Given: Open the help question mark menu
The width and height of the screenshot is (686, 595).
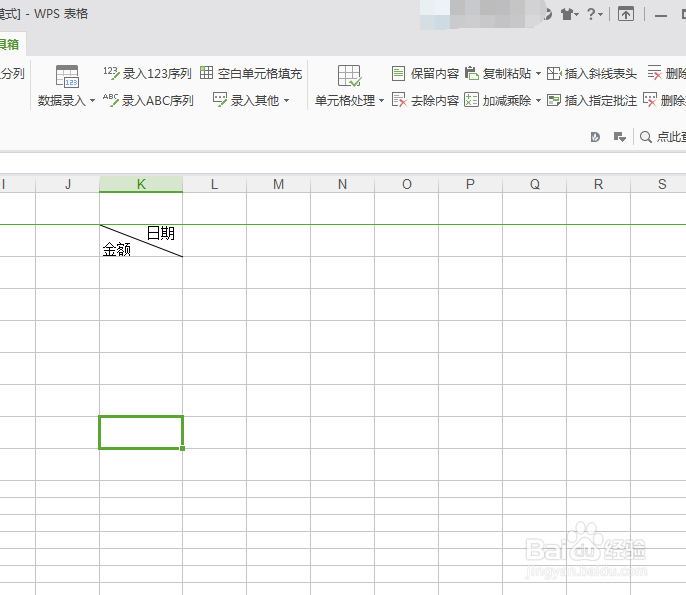Looking at the screenshot, I should pos(594,14).
